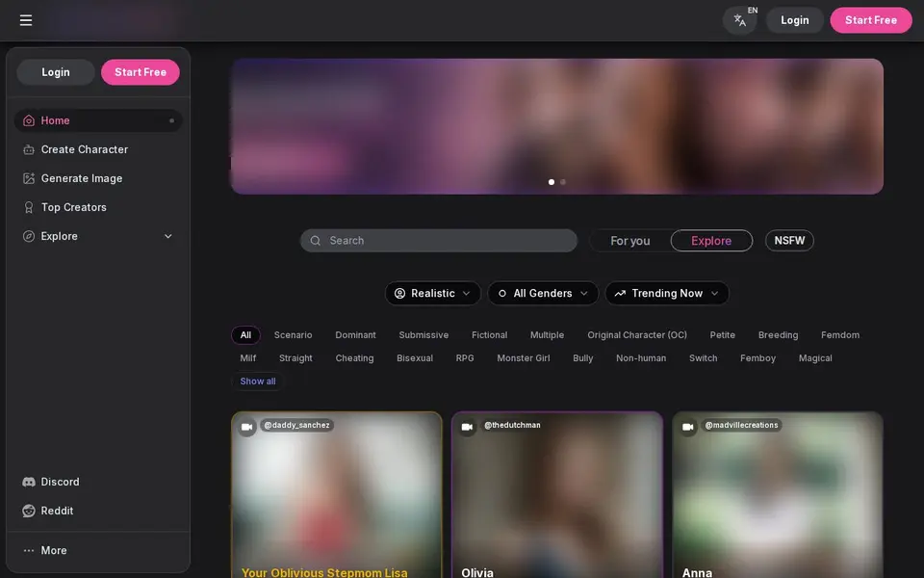Screen dimensions: 924x578
Task: Switch to the Explore tab
Action: pos(711,241)
